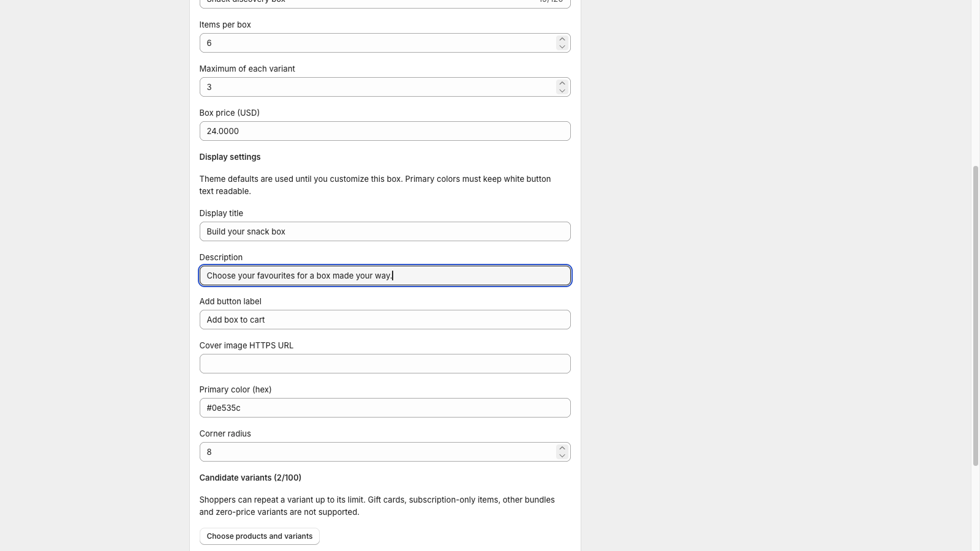Click the Display title input
The width and height of the screenshot is (980, 551).
(385, 231)
